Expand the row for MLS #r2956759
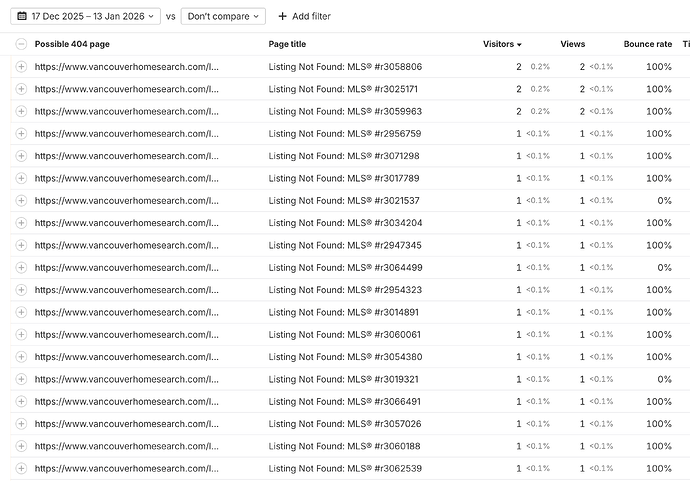Screen dimensions: 690x481 21,133
